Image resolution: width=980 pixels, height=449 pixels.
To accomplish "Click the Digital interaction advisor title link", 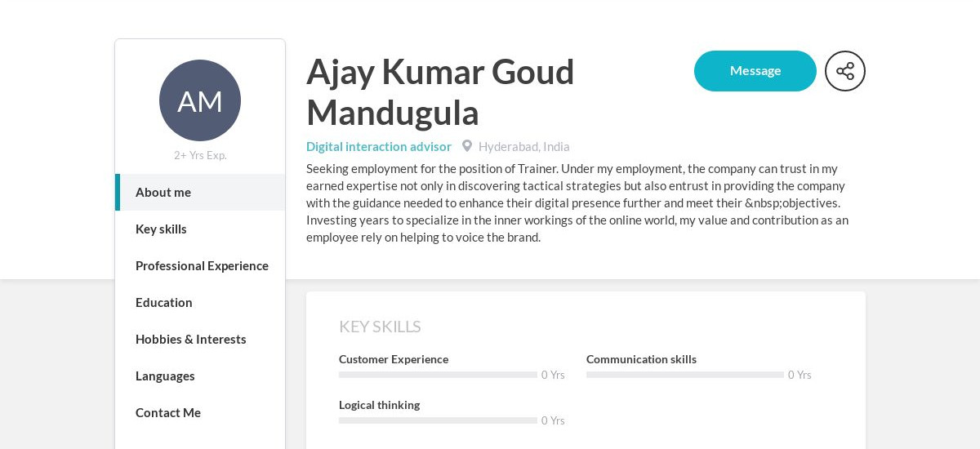I will (379, 146).
